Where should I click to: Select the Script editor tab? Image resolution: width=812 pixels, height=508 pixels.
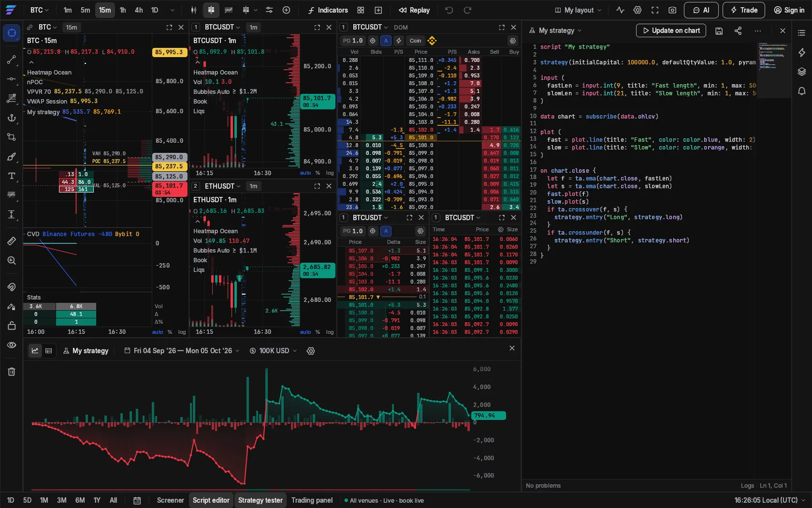(211, 500)
